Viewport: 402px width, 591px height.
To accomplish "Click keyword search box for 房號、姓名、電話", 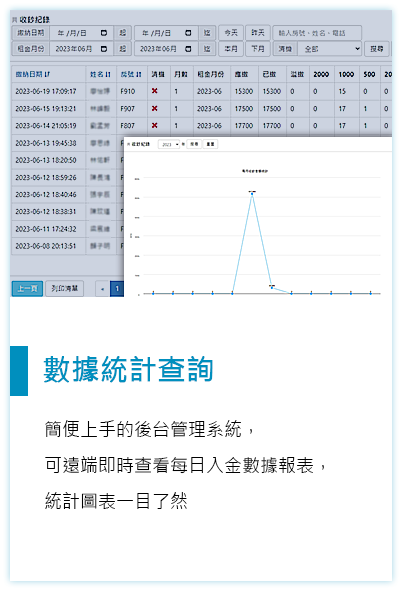I will (317, 33).
